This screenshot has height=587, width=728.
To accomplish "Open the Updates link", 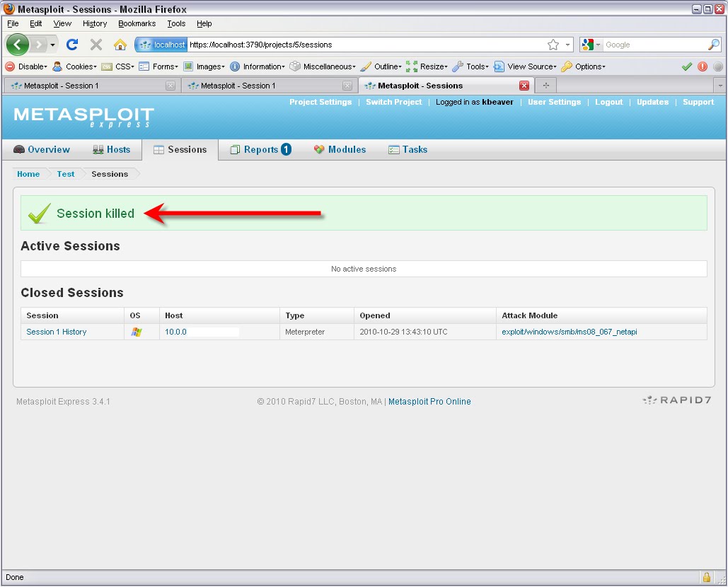I will tap(652, 102).
